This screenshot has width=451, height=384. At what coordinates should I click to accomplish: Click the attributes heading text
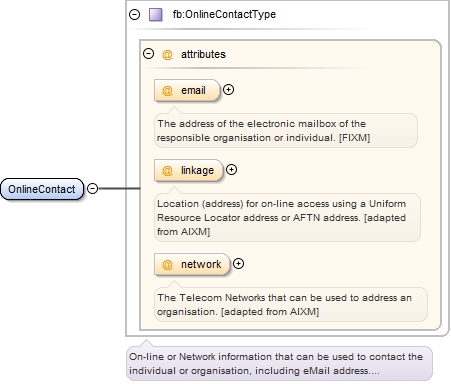[x=203, y=54]
